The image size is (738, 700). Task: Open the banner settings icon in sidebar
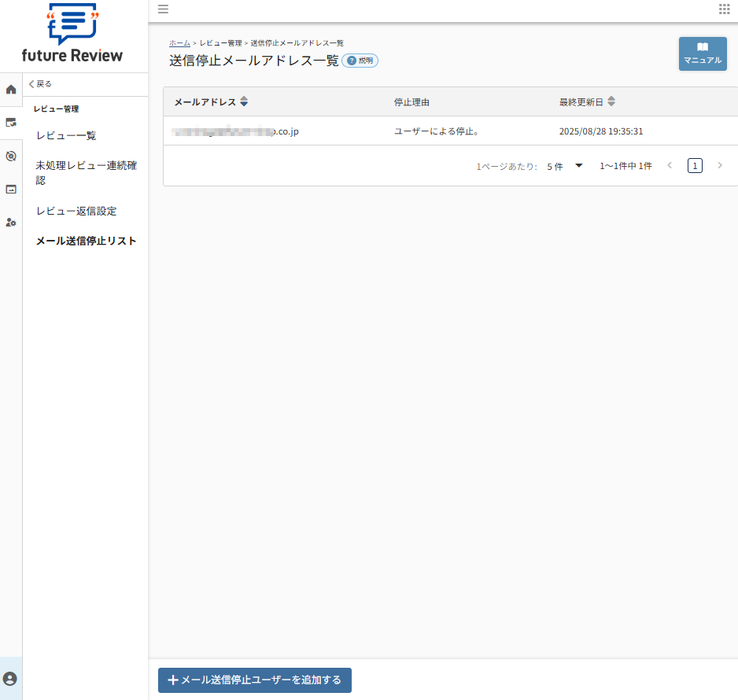click(x=10, y=190)
